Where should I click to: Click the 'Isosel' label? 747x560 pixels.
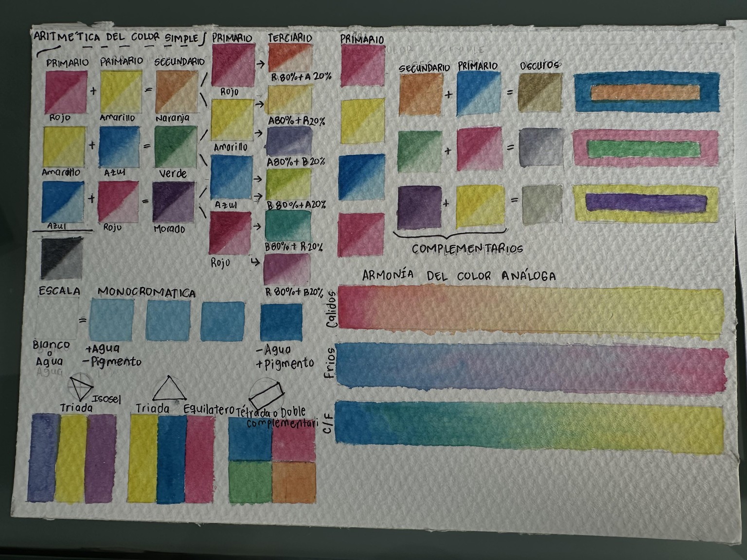[106, 399]
